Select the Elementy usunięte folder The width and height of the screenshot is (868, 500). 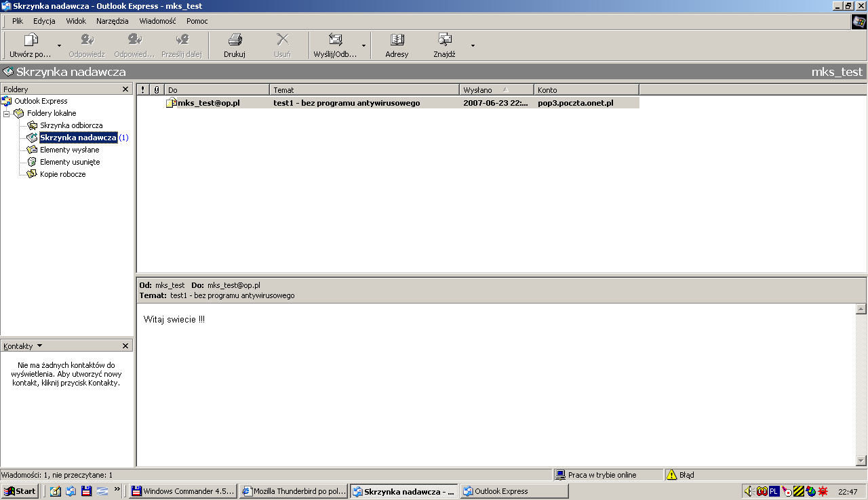(70, 162)
